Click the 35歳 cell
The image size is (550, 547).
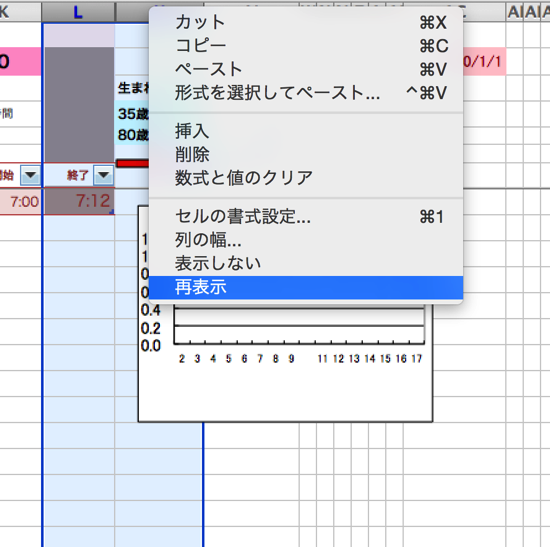coord(133,114)
